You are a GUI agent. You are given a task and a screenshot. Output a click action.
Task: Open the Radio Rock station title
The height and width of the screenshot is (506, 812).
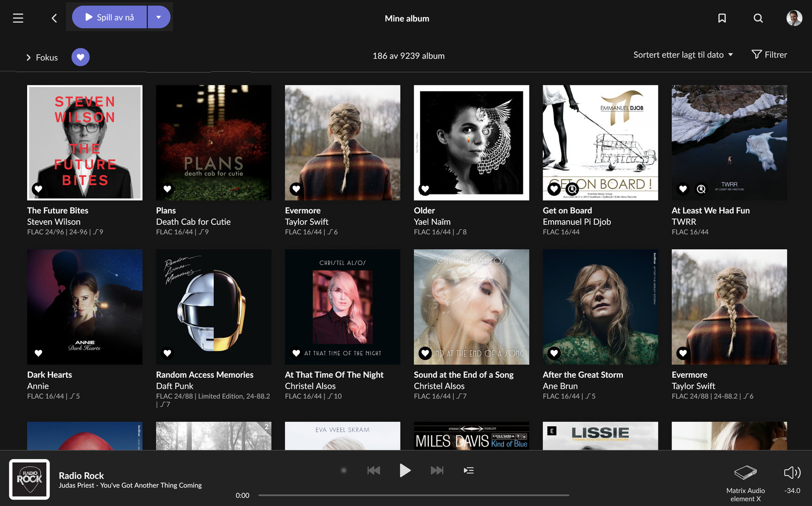[81, 476]
